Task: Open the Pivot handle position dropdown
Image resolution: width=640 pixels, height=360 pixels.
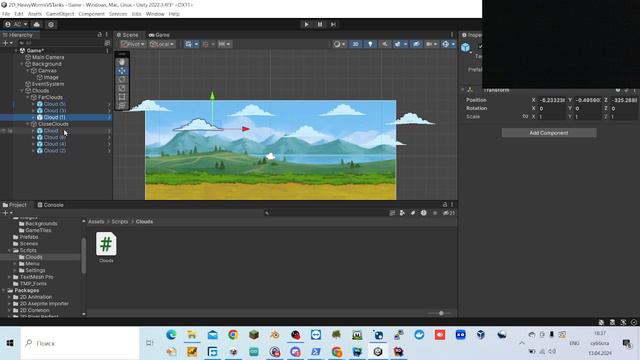Action: coord(133,44)
